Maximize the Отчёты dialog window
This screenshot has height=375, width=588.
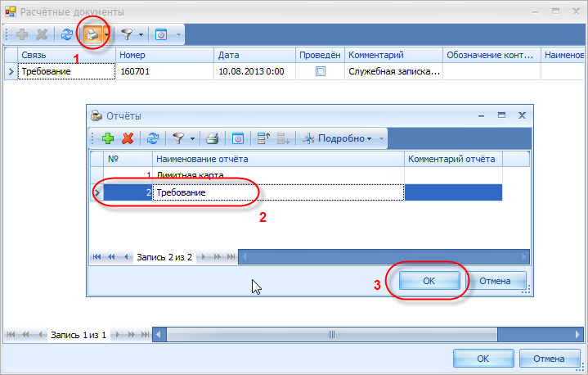click(x=502, y=115)
